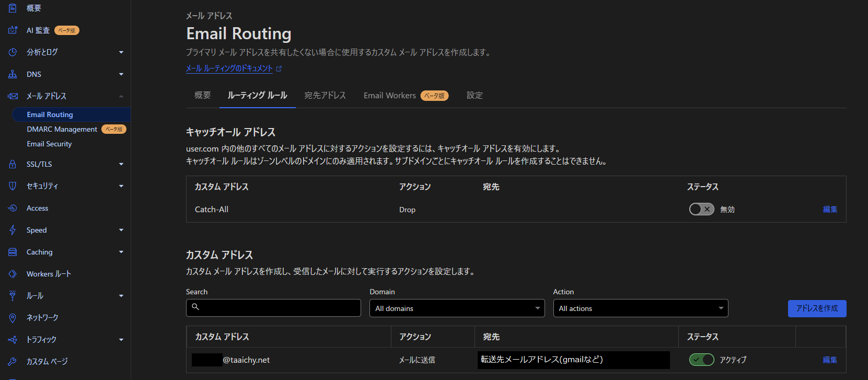
Task: Click the アドレスを作成 button
Action: coord(817,308)
